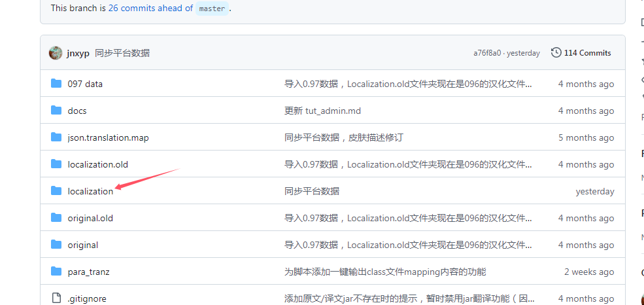This screenshot has width=644, height=305.
Task: Click the para_tranz folder icon
Action: point(56,272)
